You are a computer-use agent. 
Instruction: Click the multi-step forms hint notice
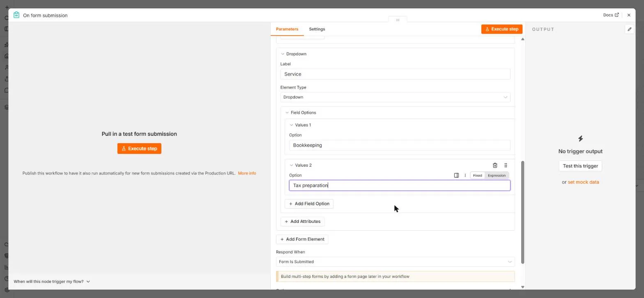(395, 277)
